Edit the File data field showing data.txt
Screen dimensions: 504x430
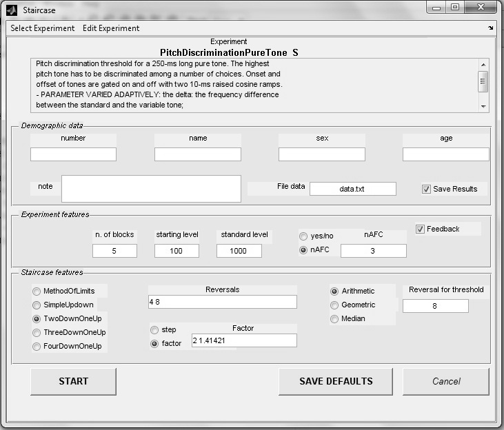click(353, 189)
